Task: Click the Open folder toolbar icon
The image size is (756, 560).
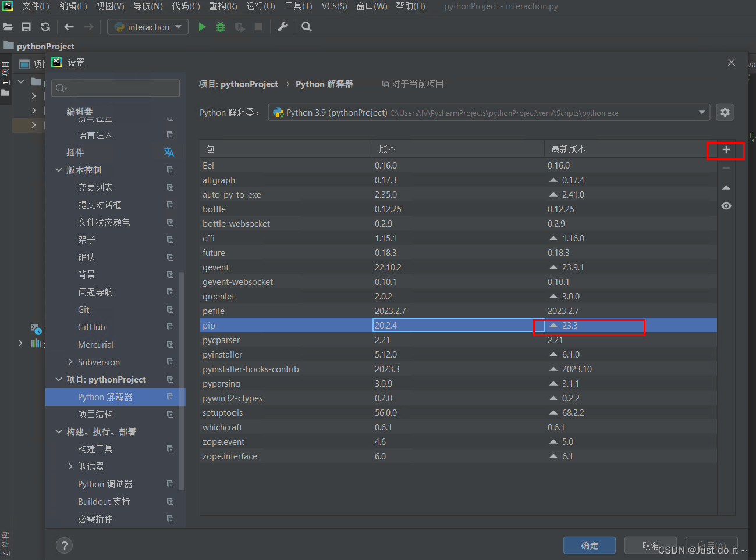Action: [8, 27]
